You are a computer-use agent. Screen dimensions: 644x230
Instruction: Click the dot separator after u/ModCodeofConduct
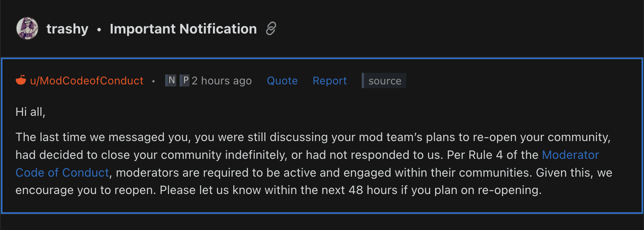pos(154,81)
